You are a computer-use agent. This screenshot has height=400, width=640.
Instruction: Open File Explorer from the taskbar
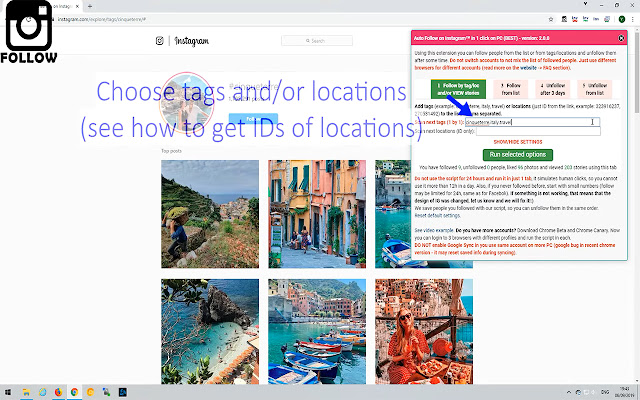tap(26, 392)
